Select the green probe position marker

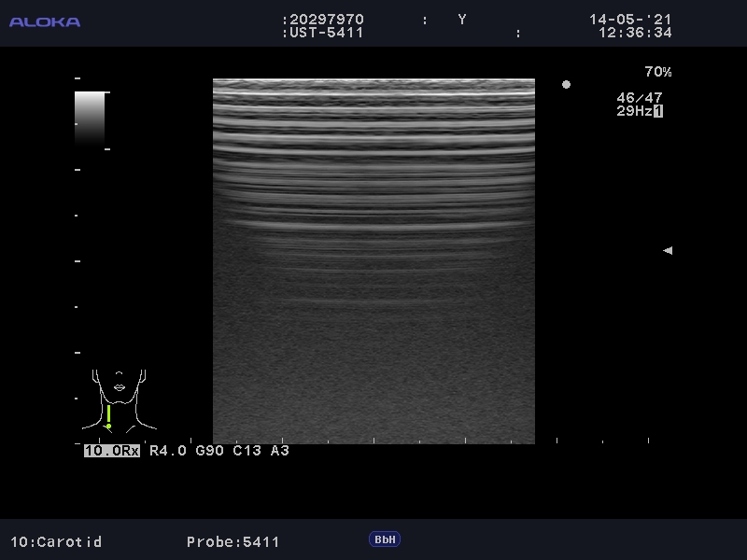click(x=108, y=416)
